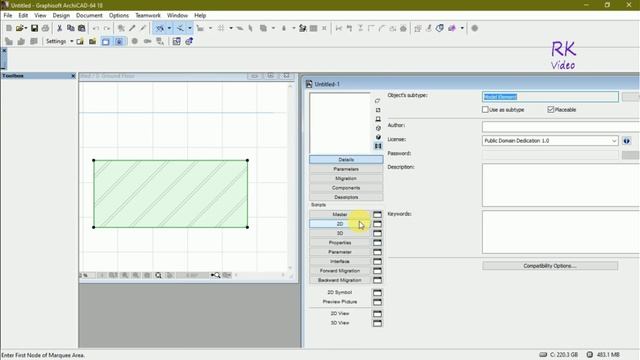
Task: Open new window for 2D View
Action: click(377, 313)
